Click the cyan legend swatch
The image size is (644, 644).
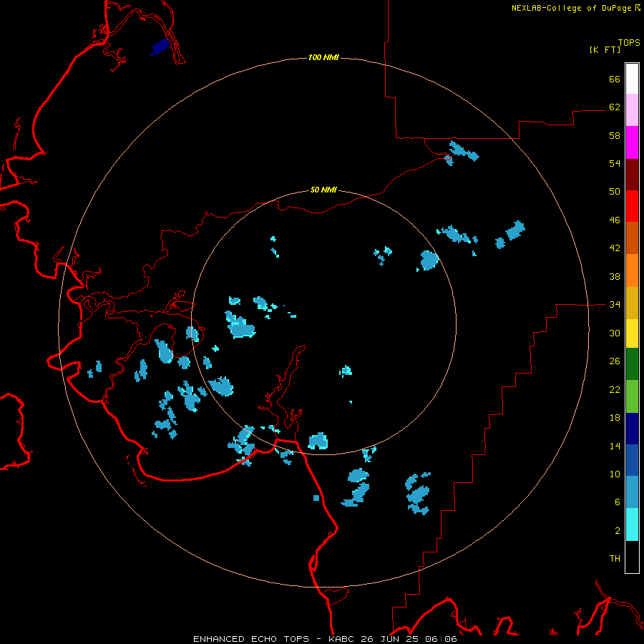click(x=632, y=525)
